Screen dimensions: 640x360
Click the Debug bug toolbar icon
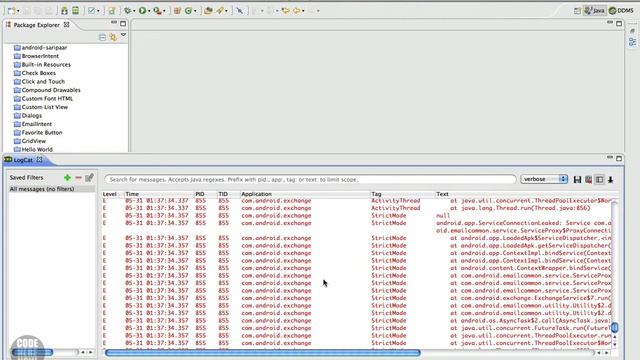coord(128,11)
